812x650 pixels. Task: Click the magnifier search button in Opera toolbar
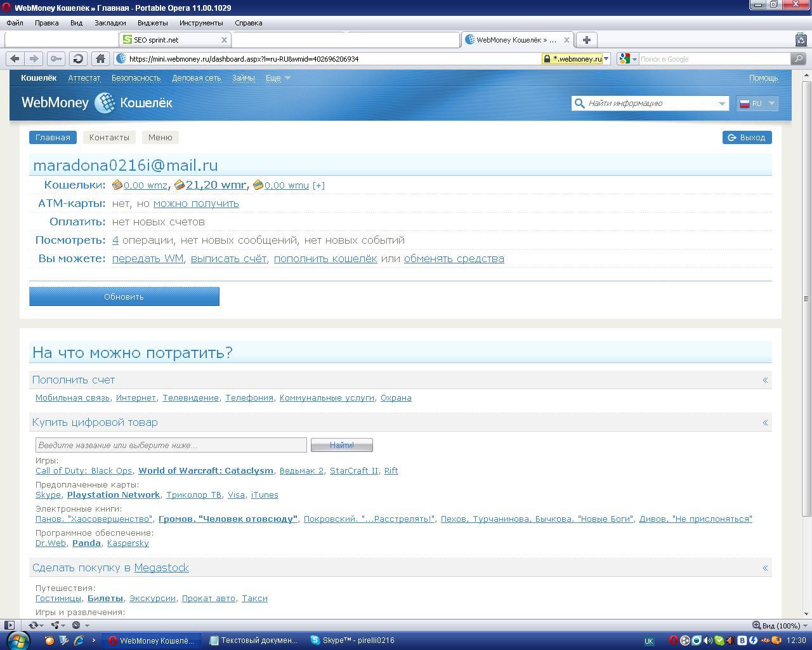point(799,59)
